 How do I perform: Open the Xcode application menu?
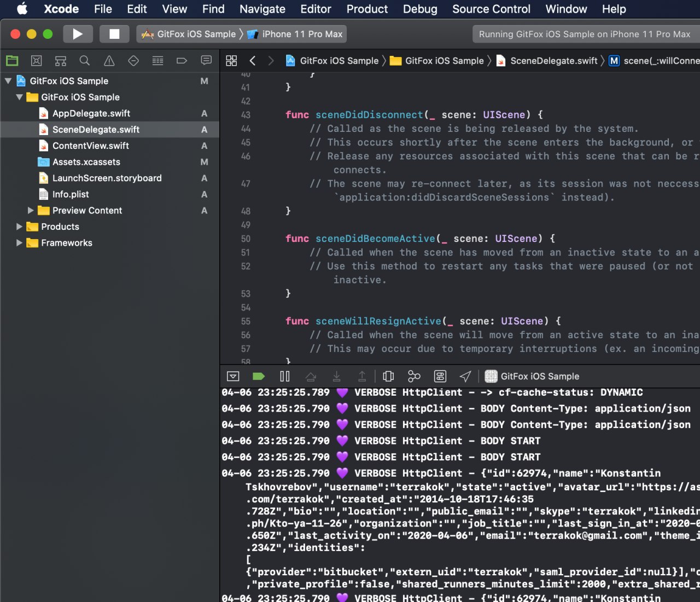[x=61, y=9]
